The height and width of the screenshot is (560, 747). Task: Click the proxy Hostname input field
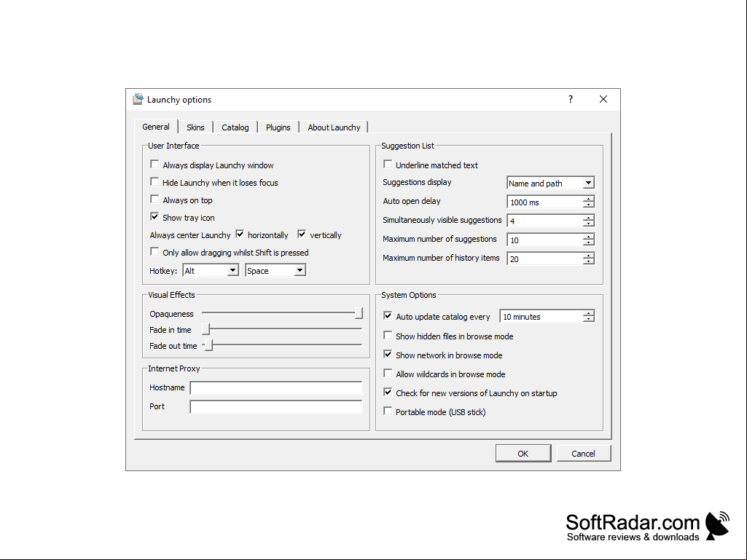275,387
